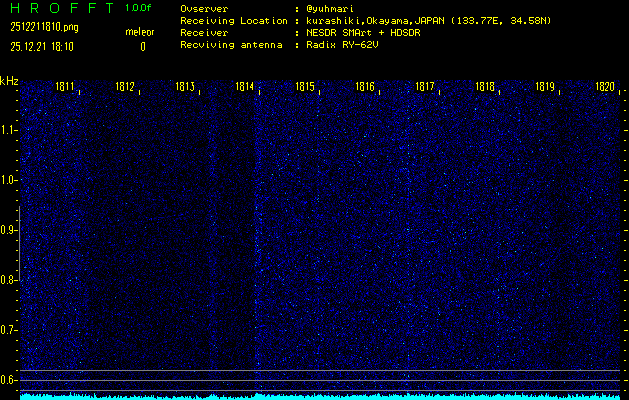The width and height of the screenshot is (629, 400).
Task: Click the cyan signal level strip at bottom
Action: [x=320, y=396]
